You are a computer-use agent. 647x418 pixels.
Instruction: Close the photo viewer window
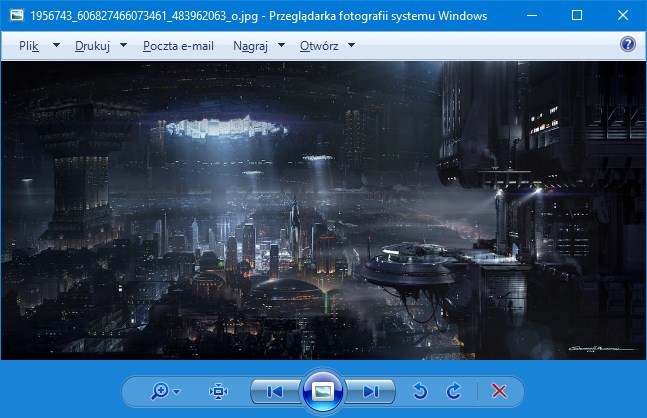pos(623,16)
